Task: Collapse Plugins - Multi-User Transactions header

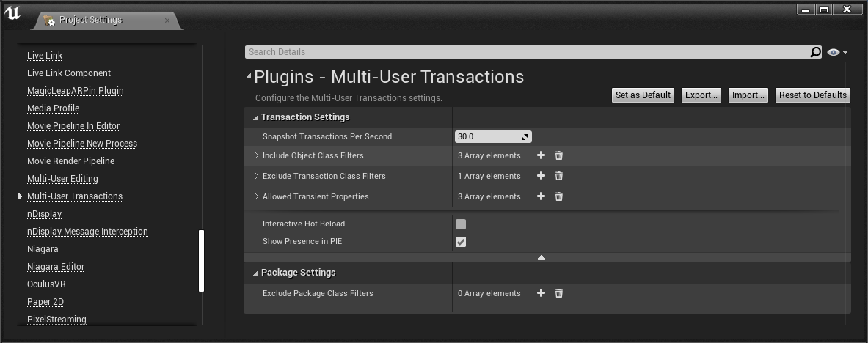Action: (249, 76)
